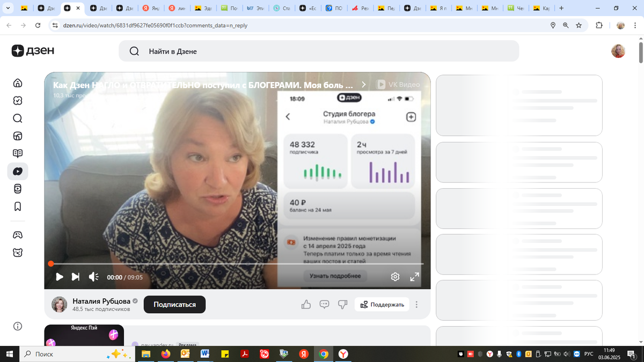Open the games controller icon in Dzen sidebar
Viewport: 644px width, 362px height.
click(18, 235)
